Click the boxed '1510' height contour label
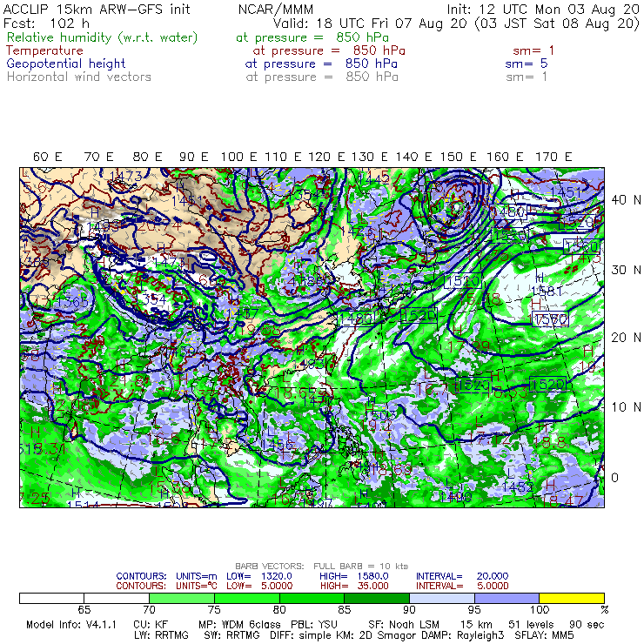 coord(462,281)
